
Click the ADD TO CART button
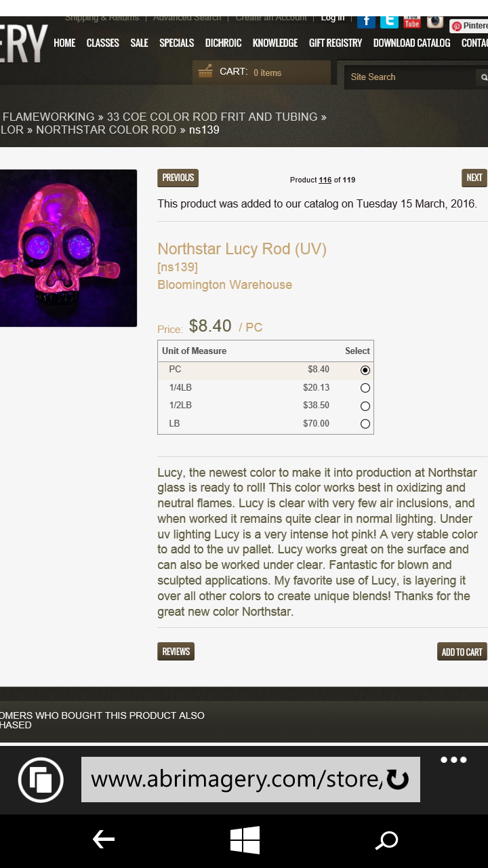(462, 652)
